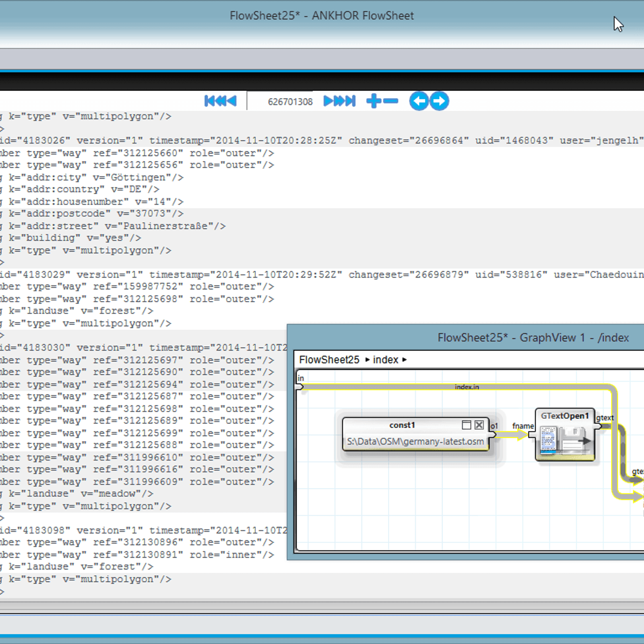644x644 pixels.
Task: Expand the arrow after FlowSheet25 breadcrumb
Action: tap(367, 359)
